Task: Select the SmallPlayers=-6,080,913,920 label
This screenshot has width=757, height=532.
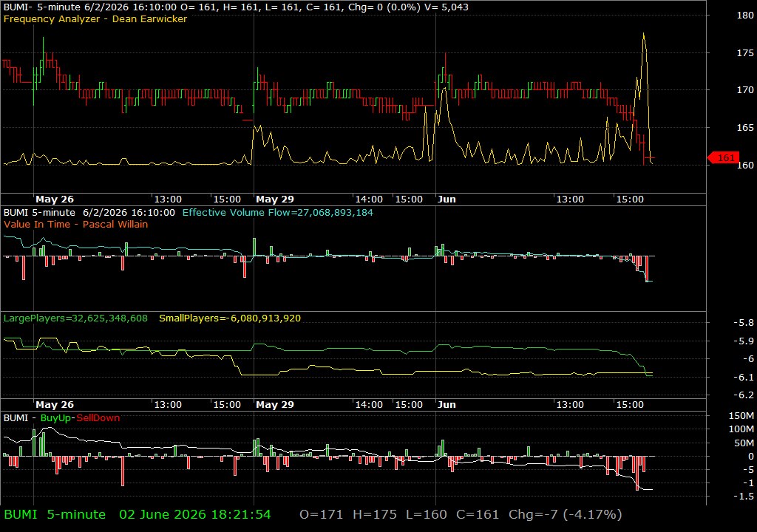Action: [x=230, y=318]
